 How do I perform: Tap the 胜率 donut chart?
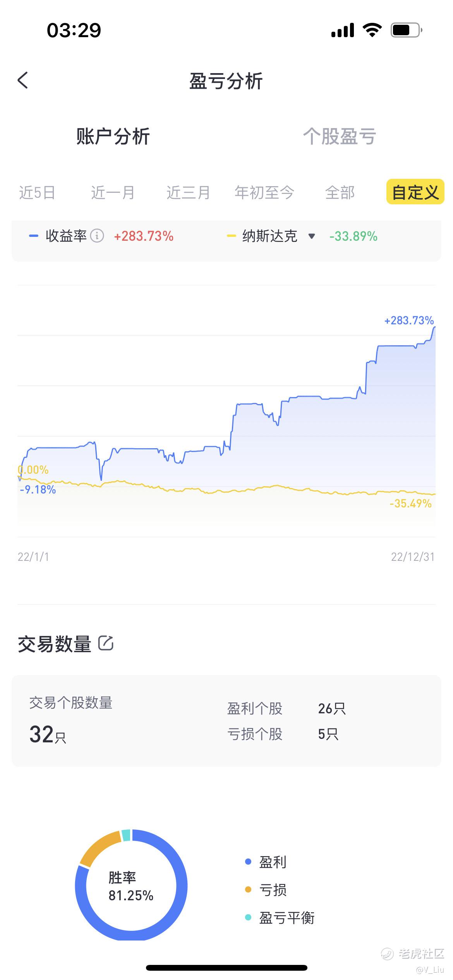131,886
